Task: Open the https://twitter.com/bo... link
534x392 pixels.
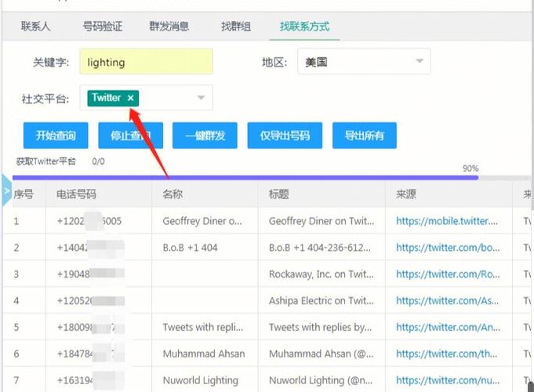Action: [448, 248]
